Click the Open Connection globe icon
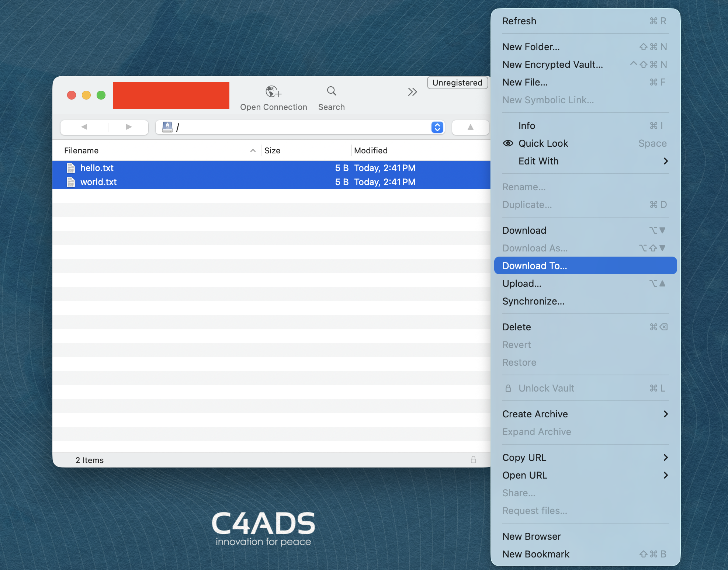This screenshot has width=728, height=570. click(273, 91)
